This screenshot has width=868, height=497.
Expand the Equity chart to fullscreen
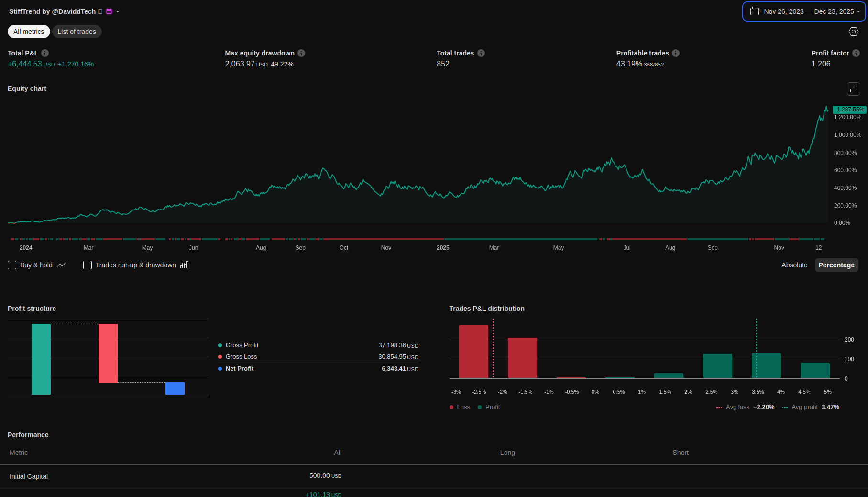click(854, 89)
